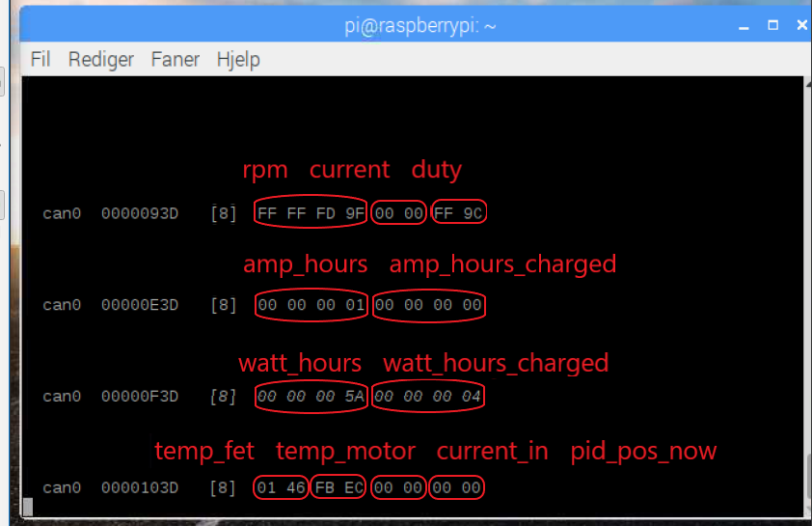Image resolution: width=812 pixels, height=526 pixels.
Task: Click the red amp_hours_charged label
Action: (x=502, y=263)
